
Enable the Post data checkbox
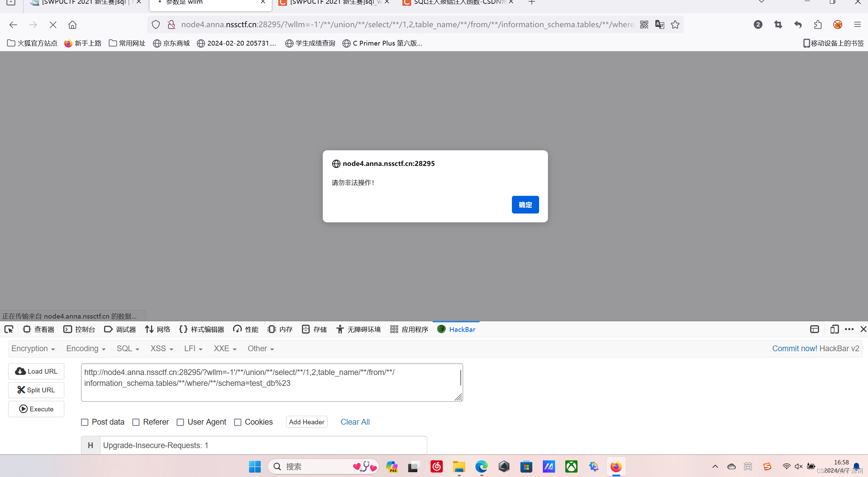85,422
